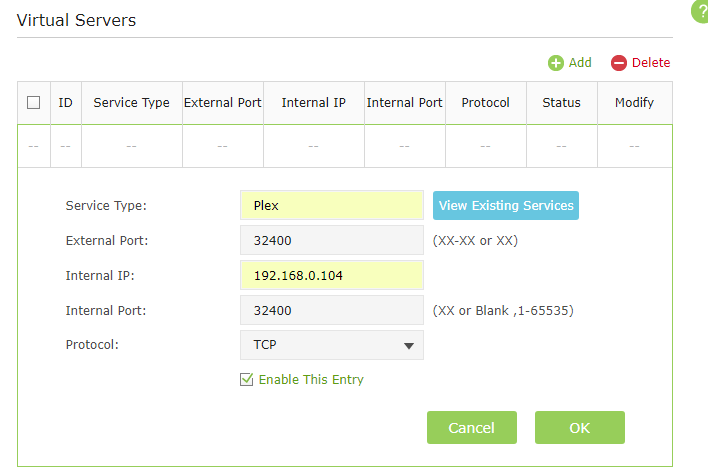Click the Status column header

coord(561,102)
